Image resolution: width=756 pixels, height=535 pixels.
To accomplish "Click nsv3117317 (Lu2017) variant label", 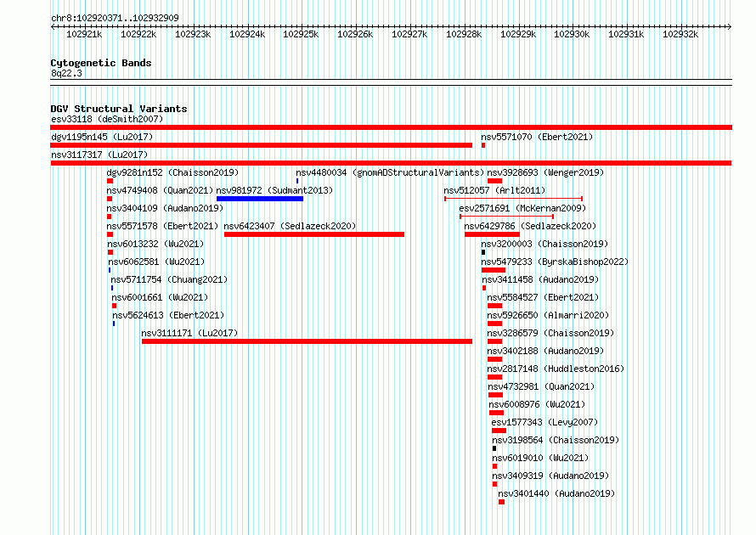I will [x=99, y=155].
